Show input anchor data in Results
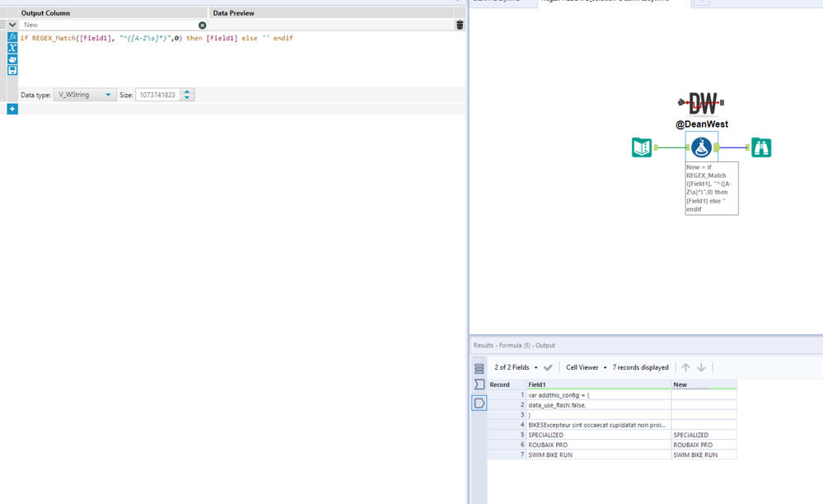This screenshot has height=504, width=823. pos(479,385)
